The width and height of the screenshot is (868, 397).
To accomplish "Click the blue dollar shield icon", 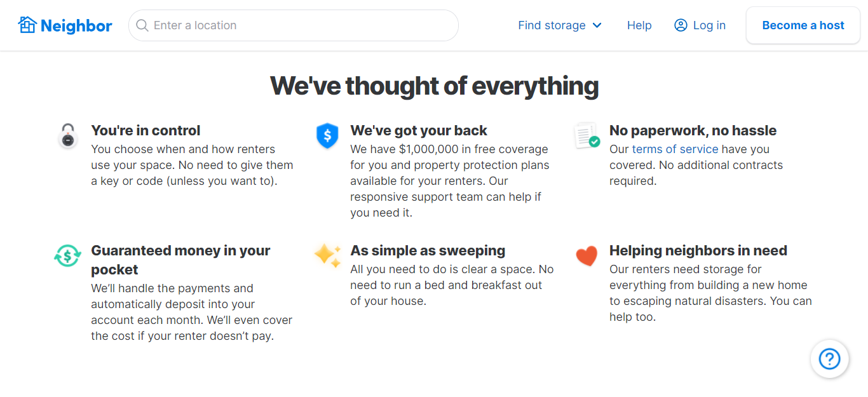I will 327,136.
